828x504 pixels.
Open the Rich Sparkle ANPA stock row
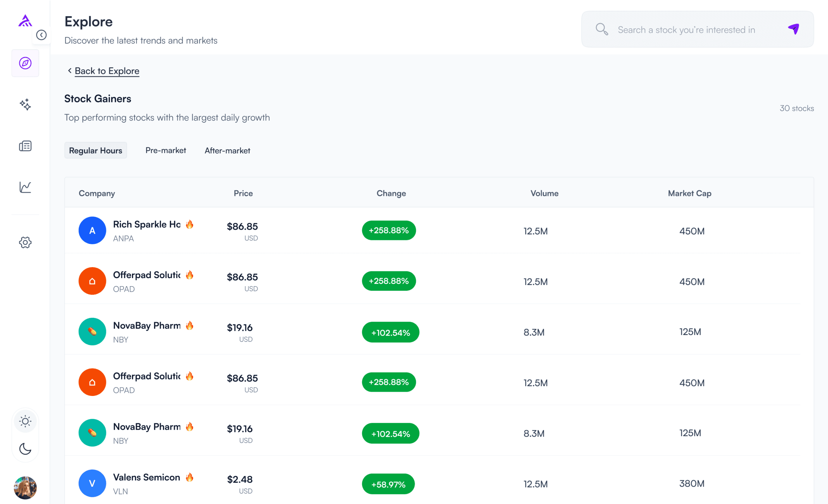tap(146, 231)
